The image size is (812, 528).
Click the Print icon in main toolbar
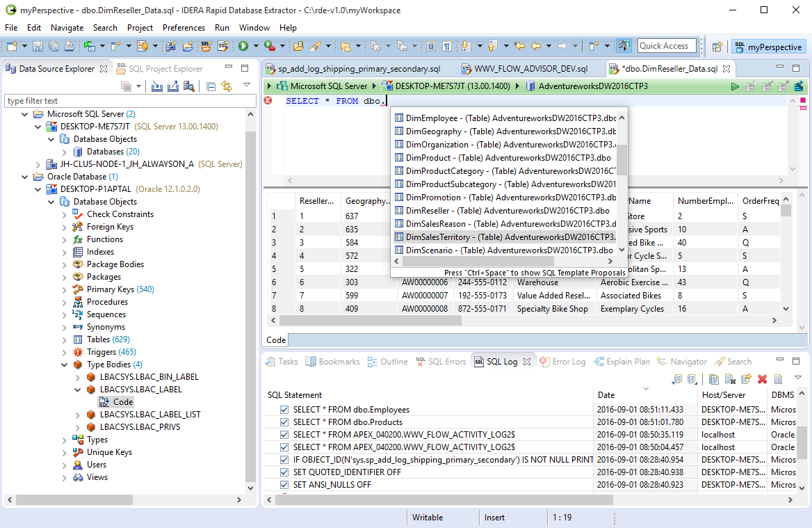(69, 46)
